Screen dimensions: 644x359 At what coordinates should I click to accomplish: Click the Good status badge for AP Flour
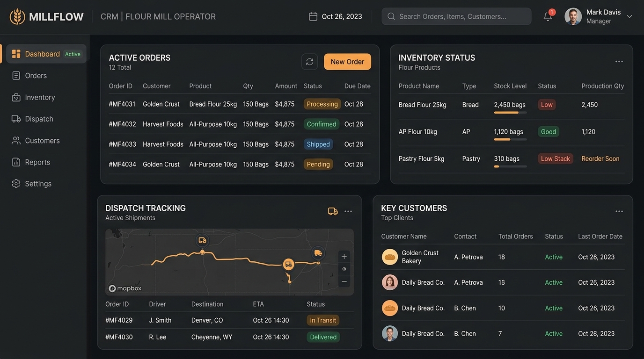click(x=549, y=132)
